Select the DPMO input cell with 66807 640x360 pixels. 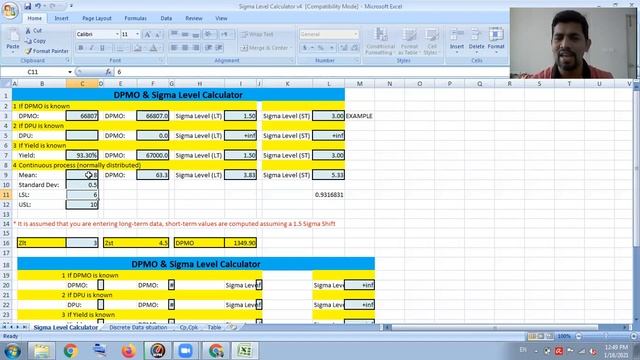(82, 116)
